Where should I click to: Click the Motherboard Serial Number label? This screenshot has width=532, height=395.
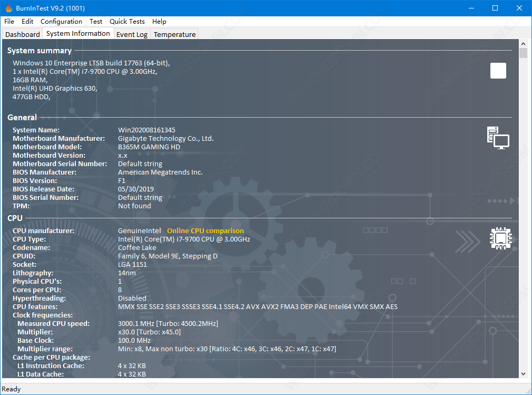pyautogui.click(x=60, y=163)
